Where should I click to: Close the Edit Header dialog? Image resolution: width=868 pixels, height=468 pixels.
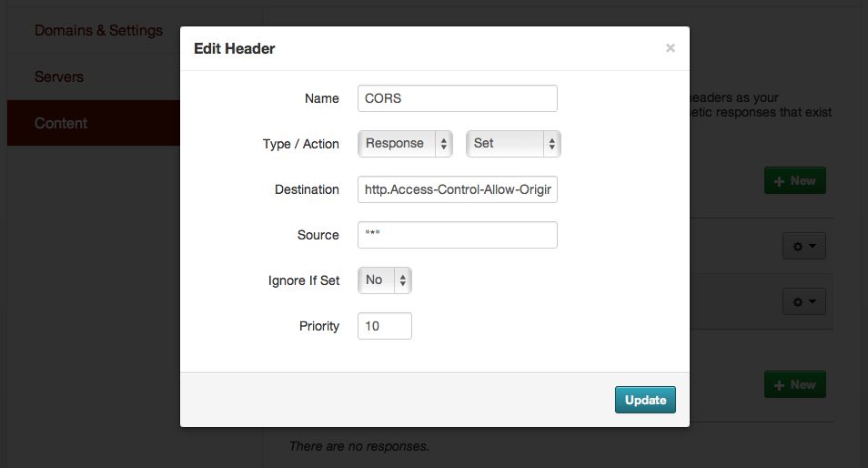click(x=671, y=48)
